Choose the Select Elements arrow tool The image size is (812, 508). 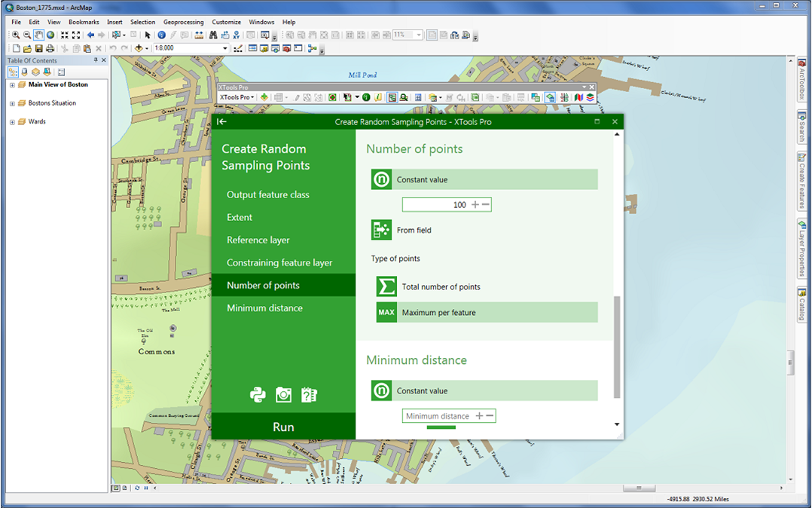(x=148, y=35)
